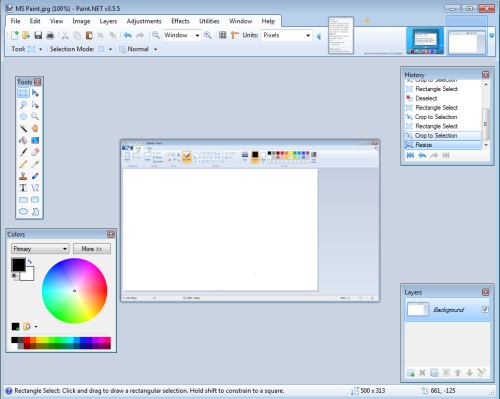Select the Recolor tool

click(35, 176)
